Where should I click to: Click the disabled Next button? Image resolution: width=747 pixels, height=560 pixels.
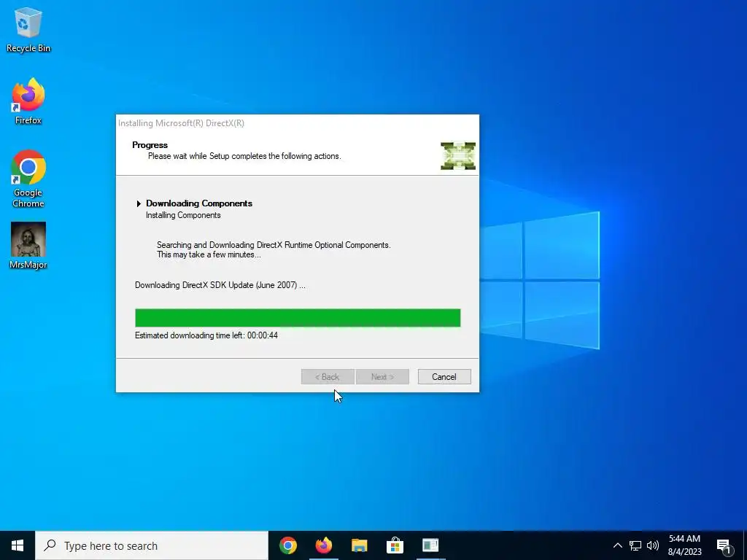[382, 377]
